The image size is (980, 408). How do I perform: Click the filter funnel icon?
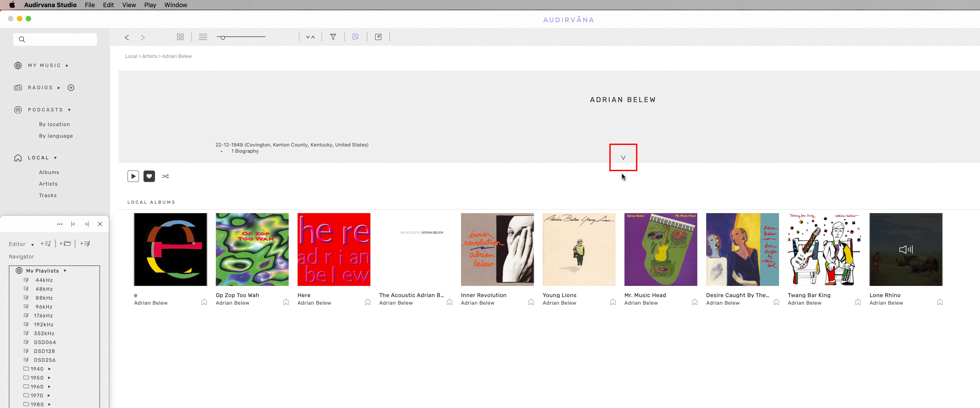333,37
